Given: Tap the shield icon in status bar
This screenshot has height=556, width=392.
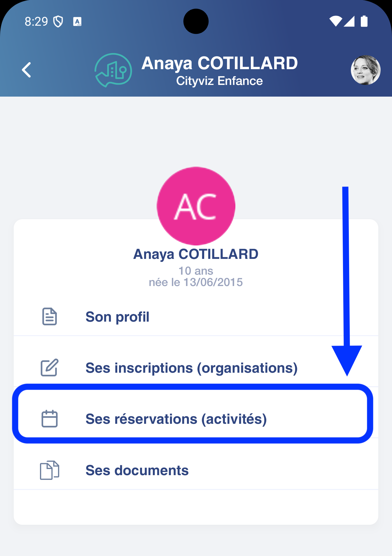Looking at the screenshot, I should pos(58,22).
